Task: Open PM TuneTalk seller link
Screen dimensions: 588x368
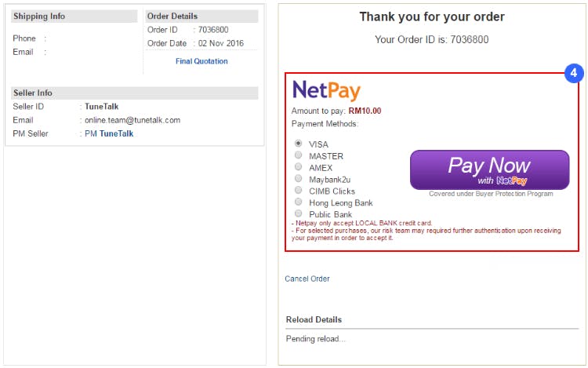Action: (109, 133)
